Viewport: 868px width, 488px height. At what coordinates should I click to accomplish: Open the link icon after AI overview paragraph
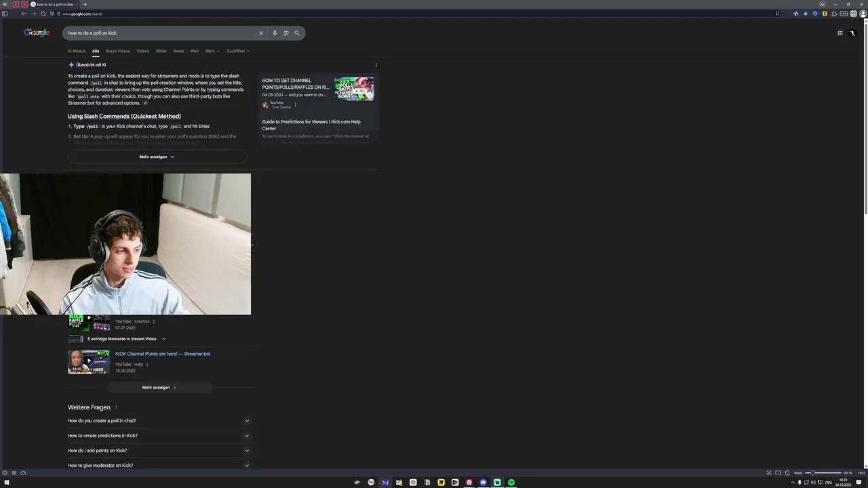click(x=145, y=104)
